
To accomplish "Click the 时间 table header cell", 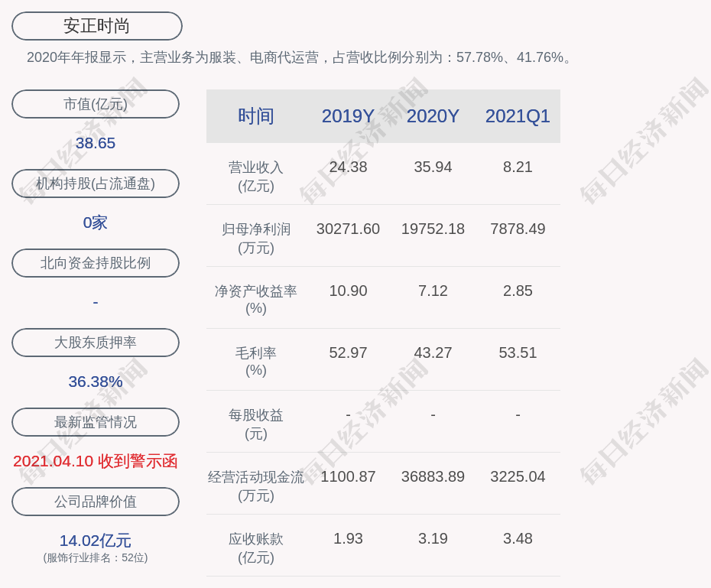I will click(256, 116).
